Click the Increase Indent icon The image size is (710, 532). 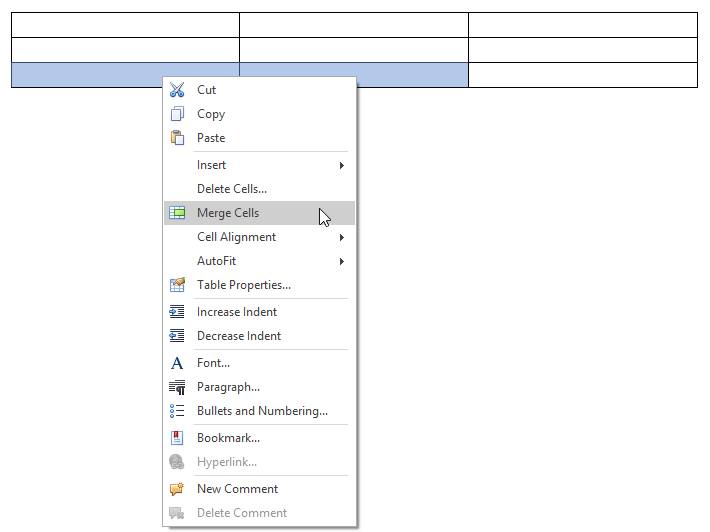coord(177,312)
